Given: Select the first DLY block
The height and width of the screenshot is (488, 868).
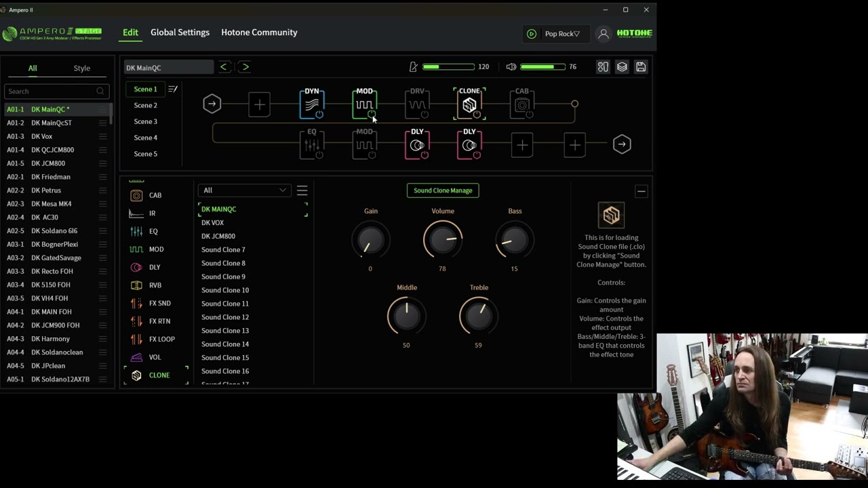Looking at the screenshot, I should 417,145.
